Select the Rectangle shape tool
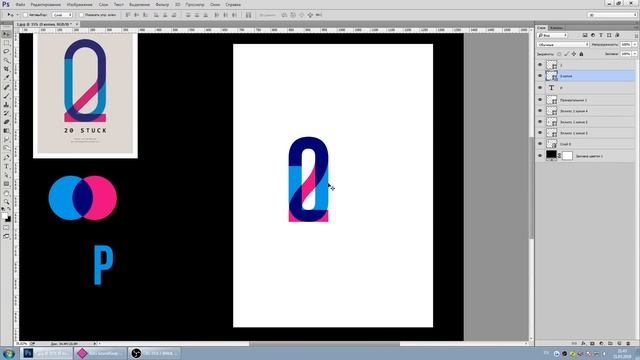Screen dimensions: 640x360 (6, 184)
